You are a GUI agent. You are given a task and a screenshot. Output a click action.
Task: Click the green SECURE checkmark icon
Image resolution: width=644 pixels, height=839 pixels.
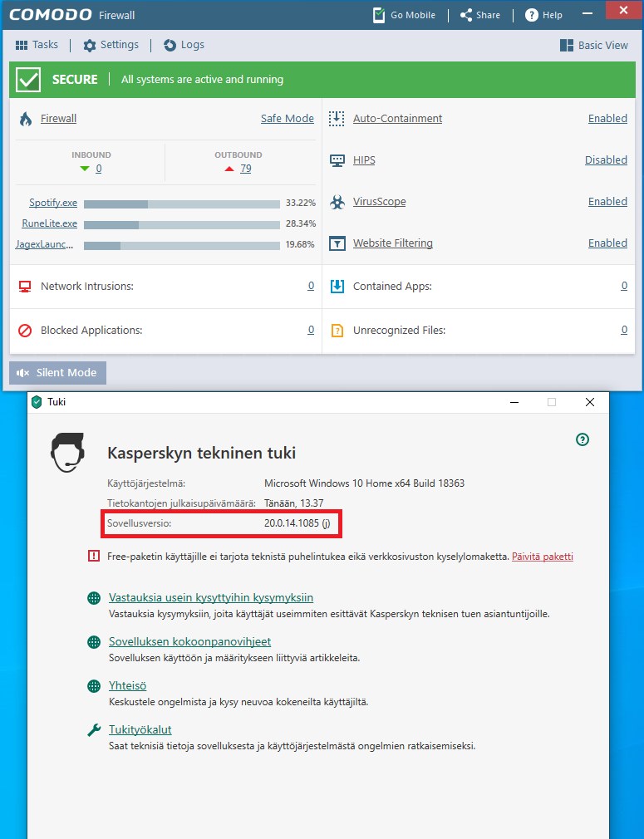click(x=27, y=80)
